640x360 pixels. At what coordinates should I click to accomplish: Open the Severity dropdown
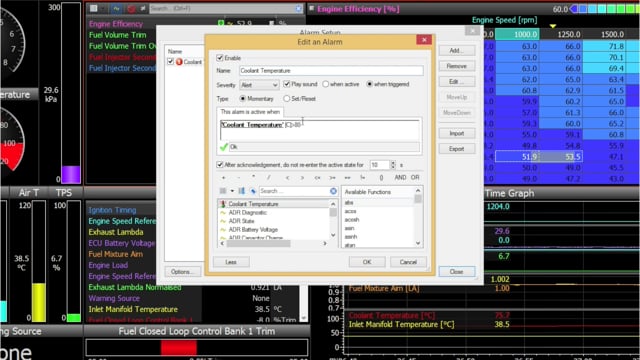[x=259, y=85]
